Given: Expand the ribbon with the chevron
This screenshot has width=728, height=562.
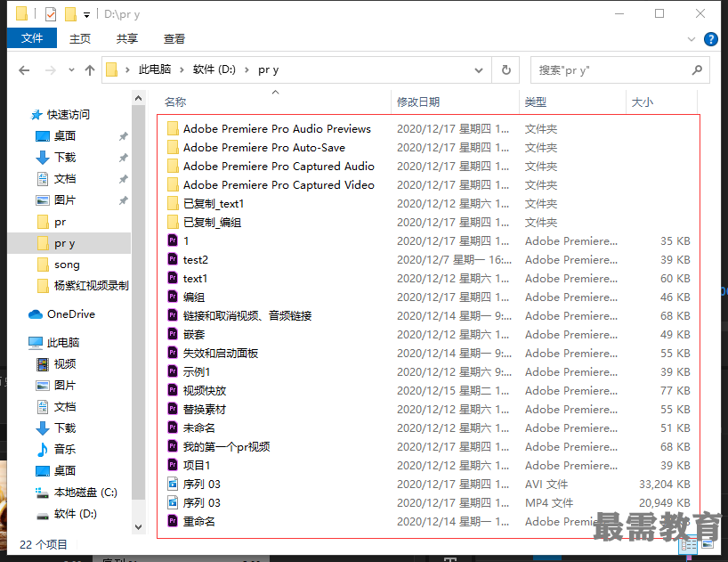Looking at the screenshot, I should coord(692,39).
